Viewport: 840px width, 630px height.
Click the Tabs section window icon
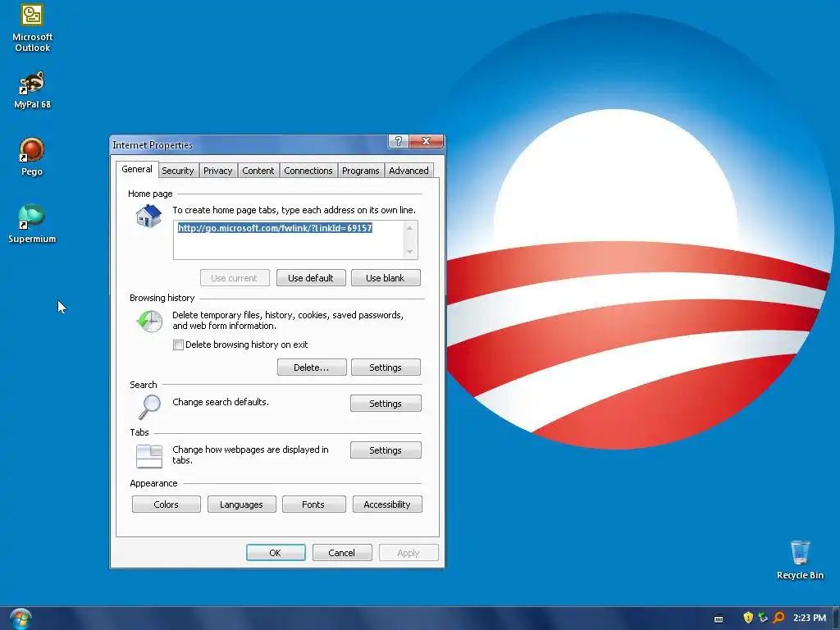click(x=149, y=456)
